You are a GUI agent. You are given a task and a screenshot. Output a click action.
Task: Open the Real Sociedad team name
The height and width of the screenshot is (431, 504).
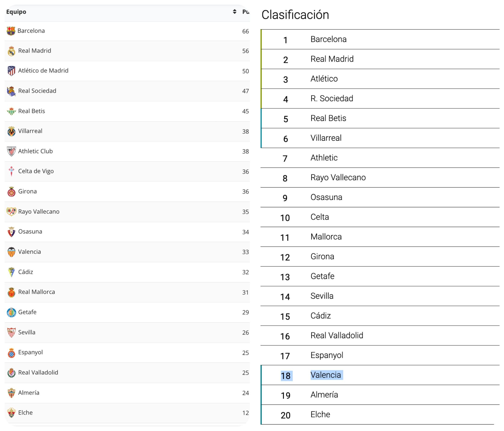pos(37,91)
